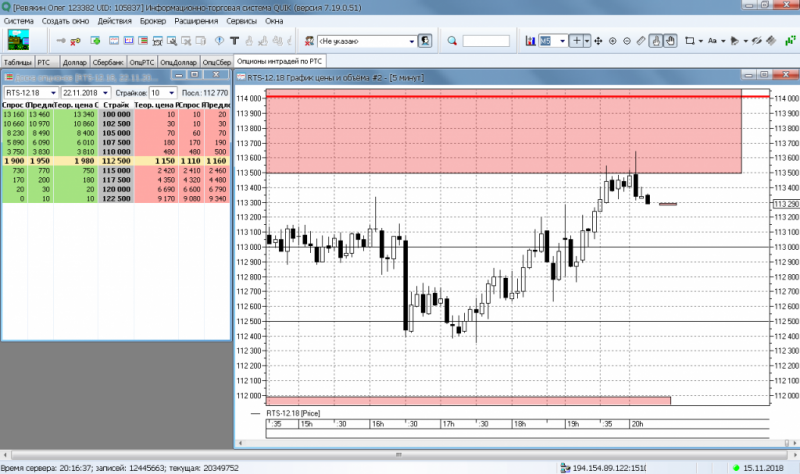Toggle the pointing finger mode button
Screen dimensions: 800x474
coord(656,41)
